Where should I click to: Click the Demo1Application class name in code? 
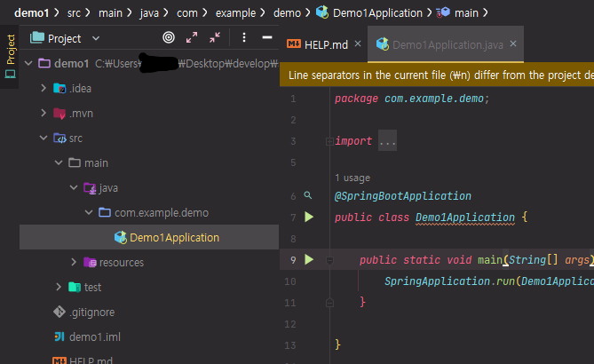[465, 218]
